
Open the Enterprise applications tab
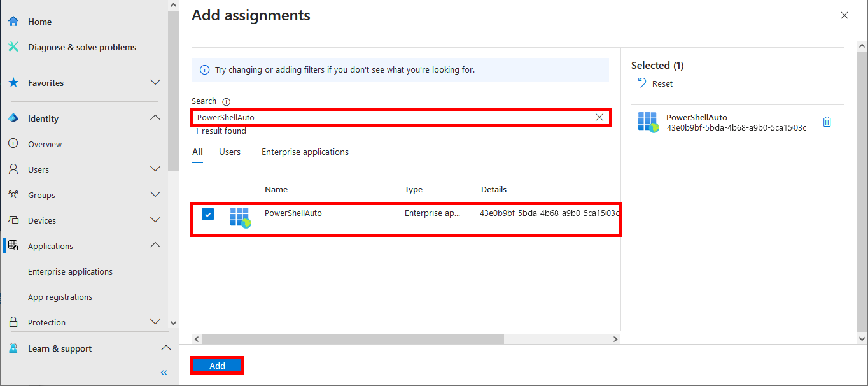coord(305,152)
